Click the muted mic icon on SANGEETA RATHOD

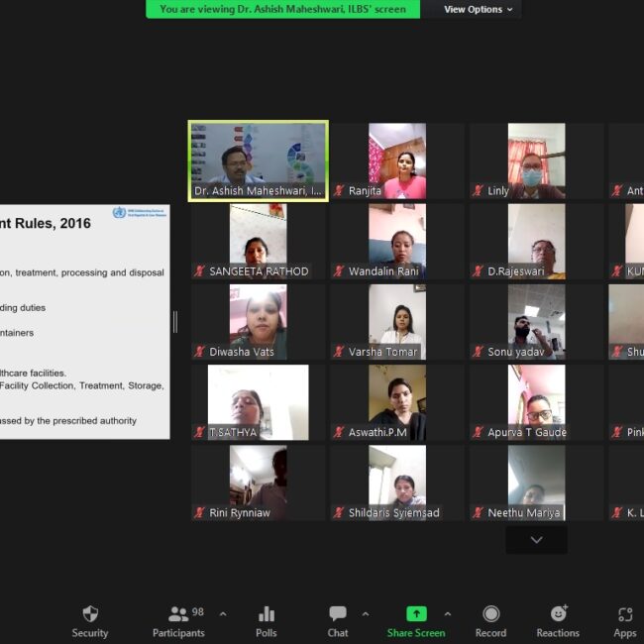tap(200, 271)
